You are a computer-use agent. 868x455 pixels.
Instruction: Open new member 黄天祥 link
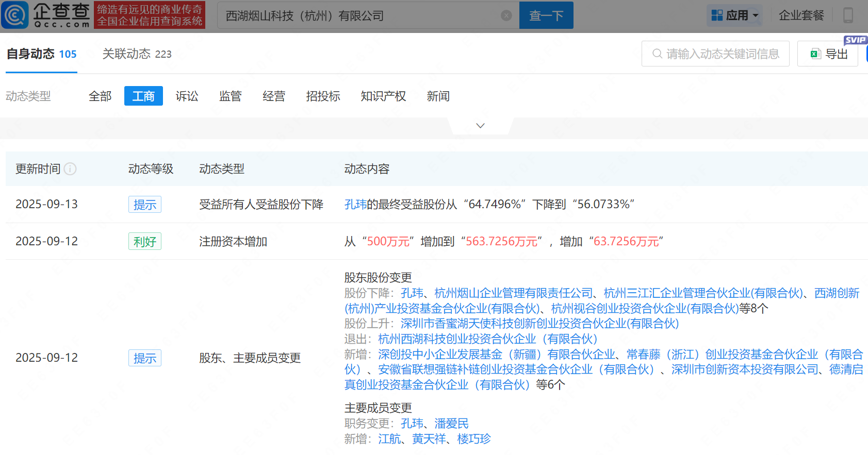click(x=429, y=439)
